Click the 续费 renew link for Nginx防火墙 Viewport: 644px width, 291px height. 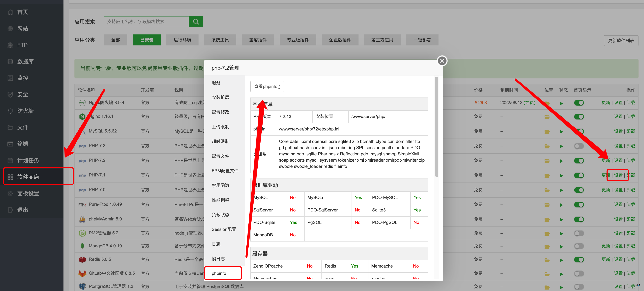pos(530,103)
